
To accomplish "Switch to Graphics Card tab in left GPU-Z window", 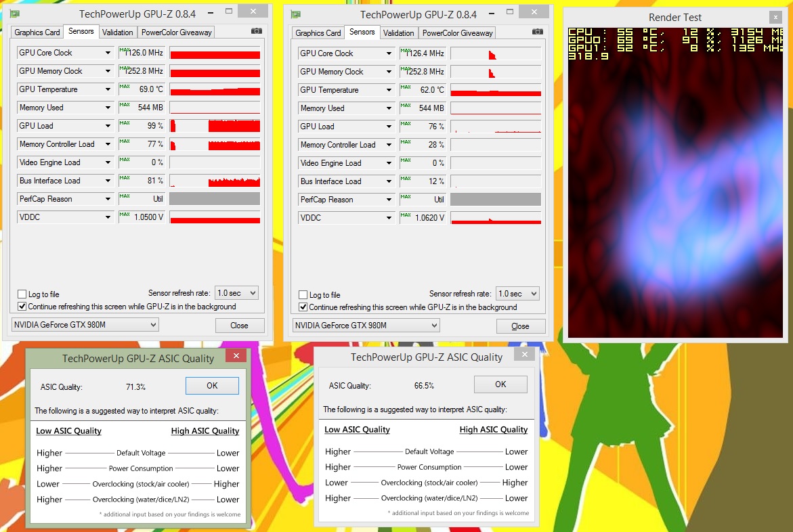I will 37,32.
